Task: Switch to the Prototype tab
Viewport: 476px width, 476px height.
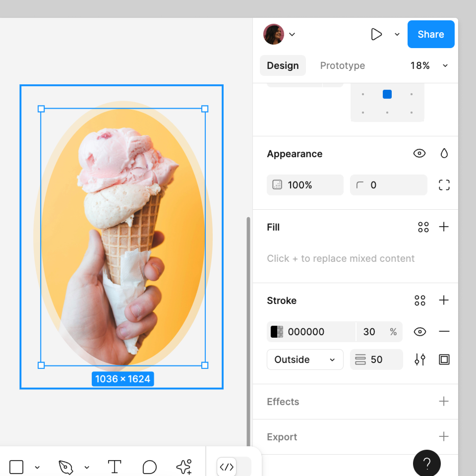Action: point(342,66)
